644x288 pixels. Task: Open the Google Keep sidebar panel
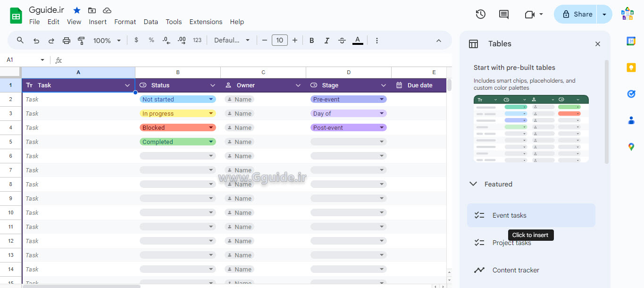click(631, 68)
